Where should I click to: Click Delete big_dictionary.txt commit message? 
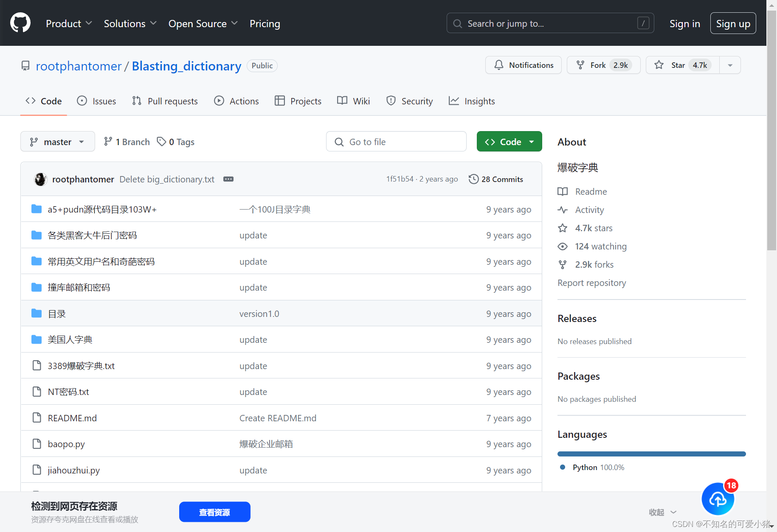167,179
